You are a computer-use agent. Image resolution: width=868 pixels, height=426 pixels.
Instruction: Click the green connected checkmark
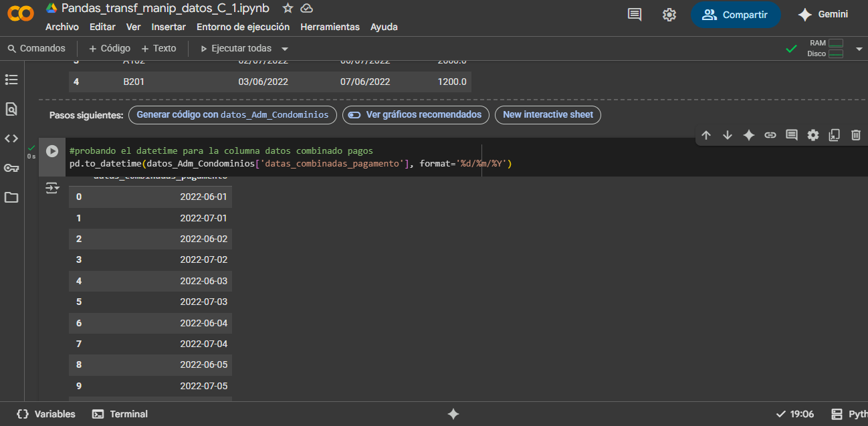791,49
